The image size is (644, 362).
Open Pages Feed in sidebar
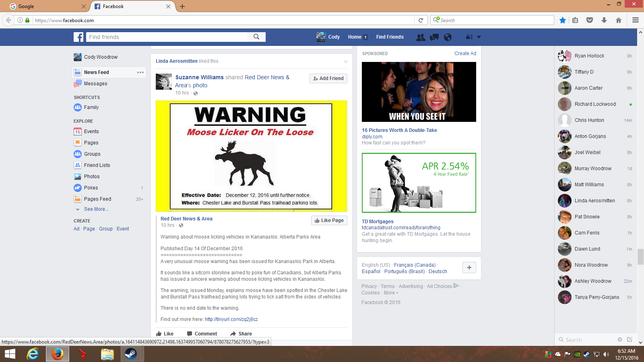tap(97, 199)
